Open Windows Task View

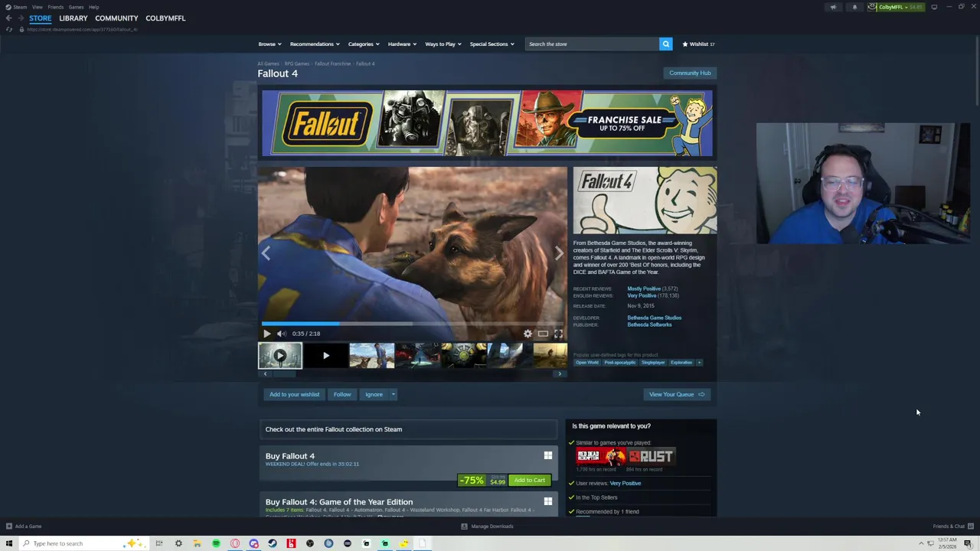click(x=159, y=543)
